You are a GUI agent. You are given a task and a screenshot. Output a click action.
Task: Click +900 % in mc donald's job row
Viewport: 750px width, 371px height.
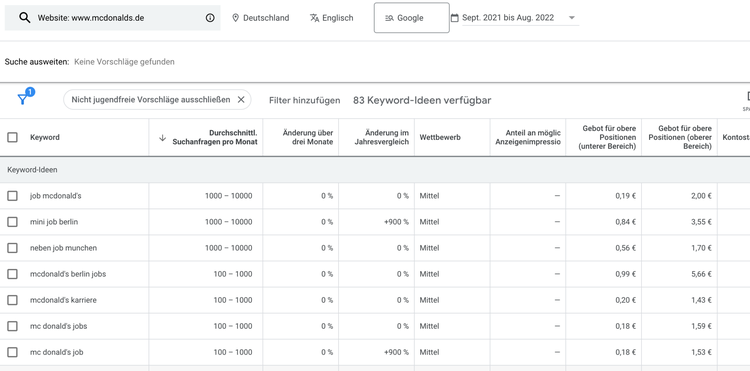click(x=397, y=352)
